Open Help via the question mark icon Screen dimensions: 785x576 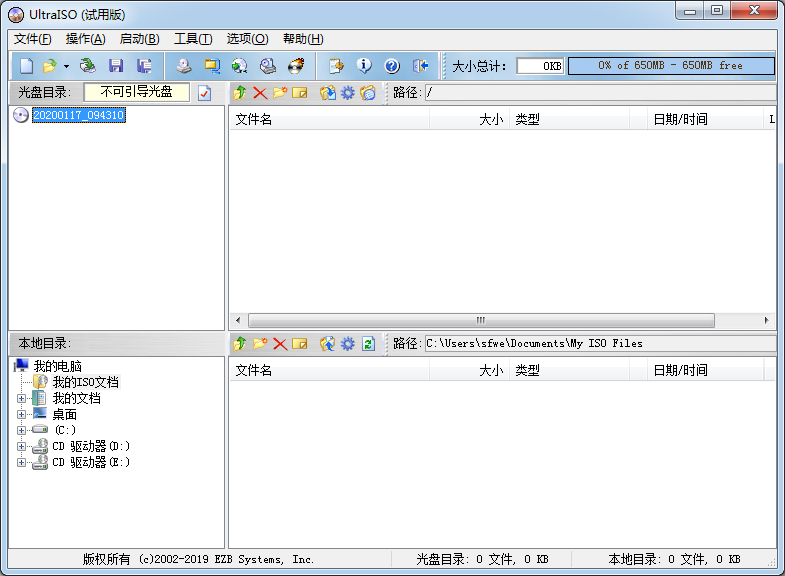point(392,66)
